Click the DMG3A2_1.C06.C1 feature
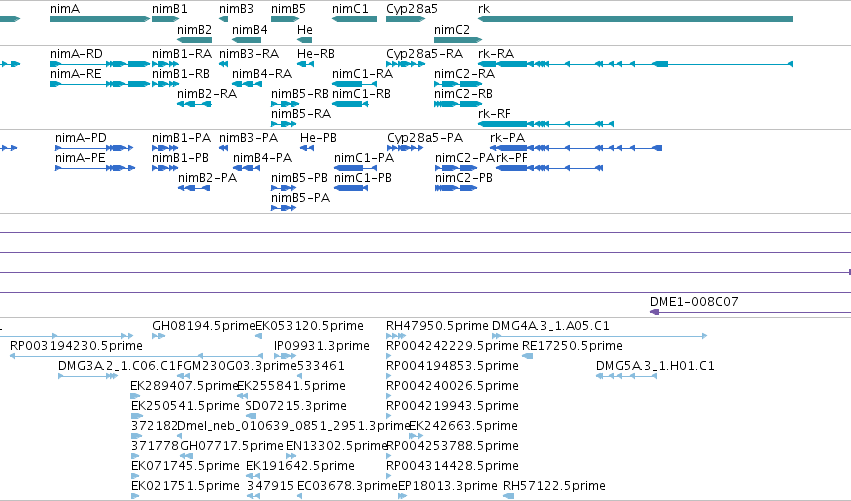 click(88, 377)
